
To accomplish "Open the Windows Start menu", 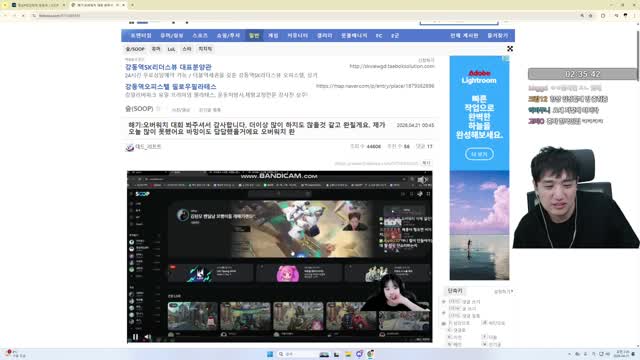I will click(270, 354).
